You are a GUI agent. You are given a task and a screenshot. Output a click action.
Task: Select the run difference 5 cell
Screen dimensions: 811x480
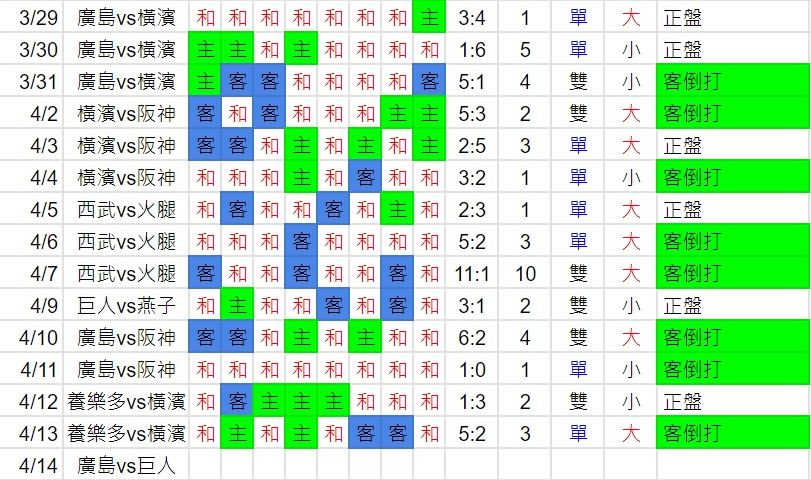click(525, 50)
